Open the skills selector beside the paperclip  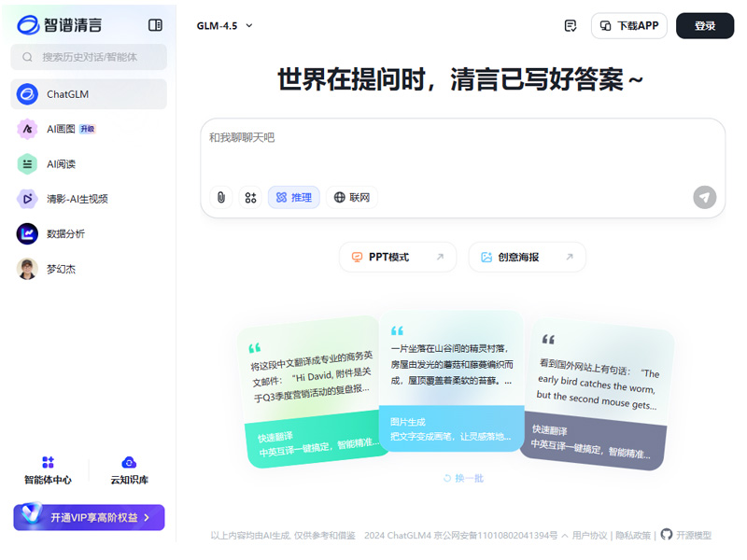(248, 197)
